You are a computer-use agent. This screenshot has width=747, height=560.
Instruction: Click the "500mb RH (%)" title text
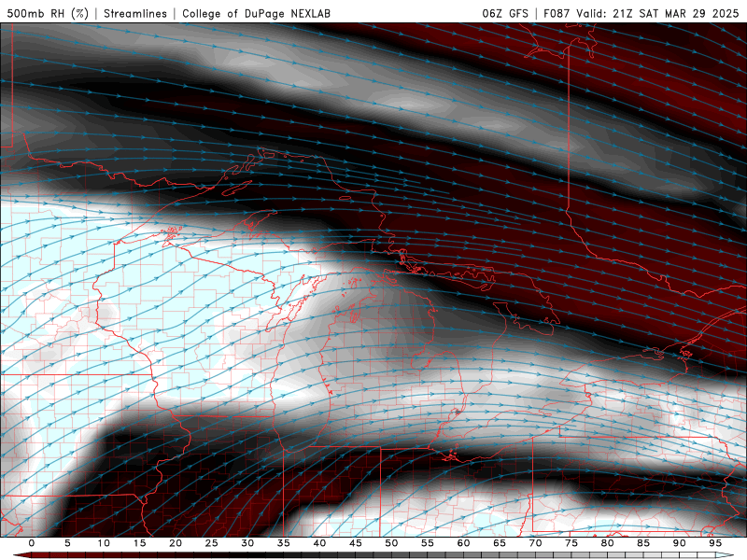pyautogui.click(x=49, y=13)
